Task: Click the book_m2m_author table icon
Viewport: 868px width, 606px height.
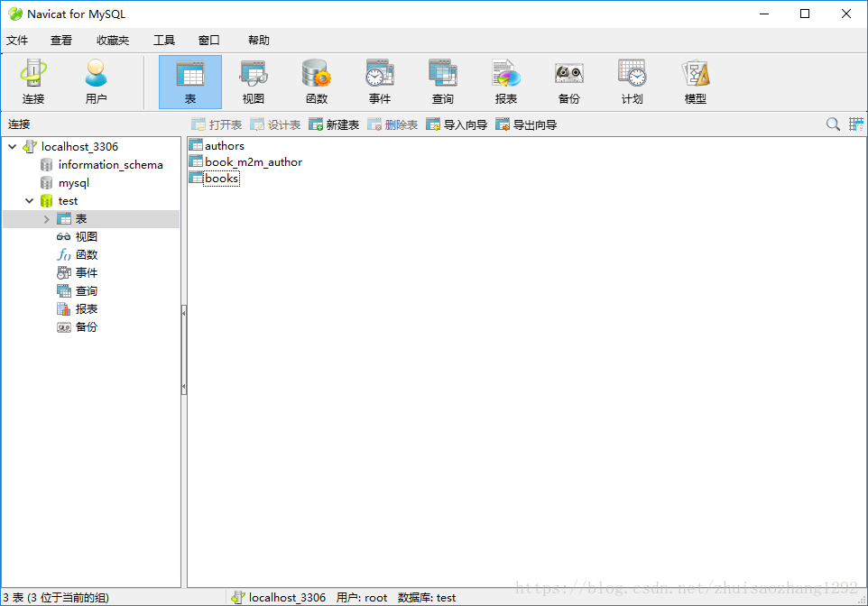Action: (x=196, y=162)
